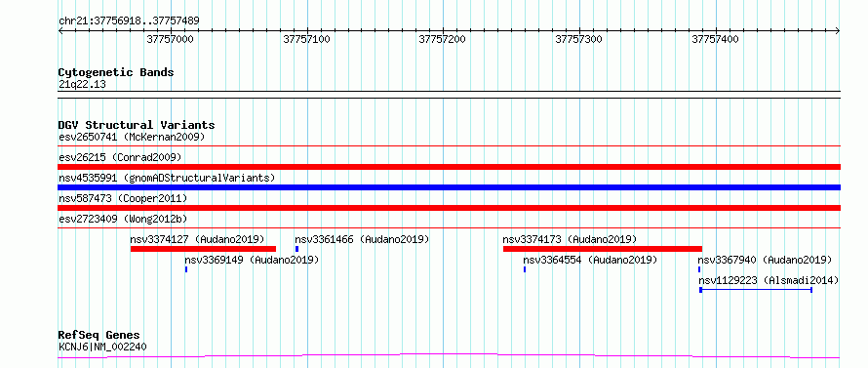Click the Cytogenetic Bands track heading

[x=116, y=72]
